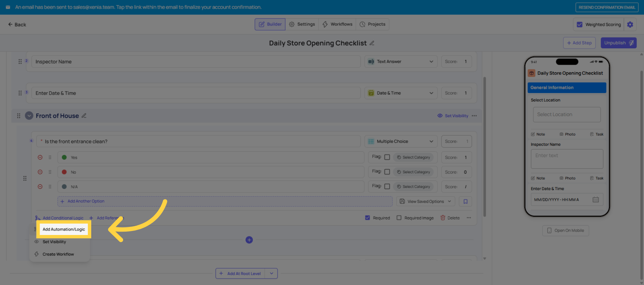
Task: Click the Inspector Name question field
Action: pyautogui.click(x=196, y=61)
